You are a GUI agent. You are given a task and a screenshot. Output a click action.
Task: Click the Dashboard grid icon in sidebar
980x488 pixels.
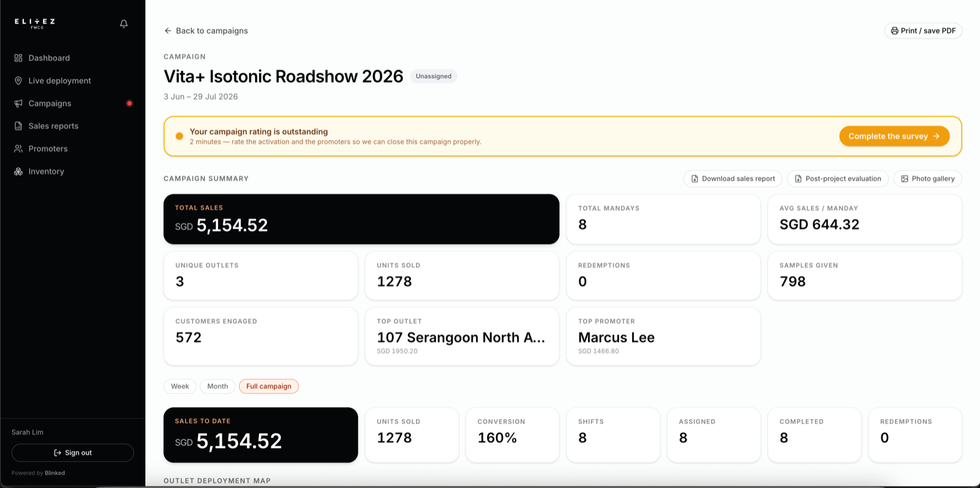click(18, 58)
